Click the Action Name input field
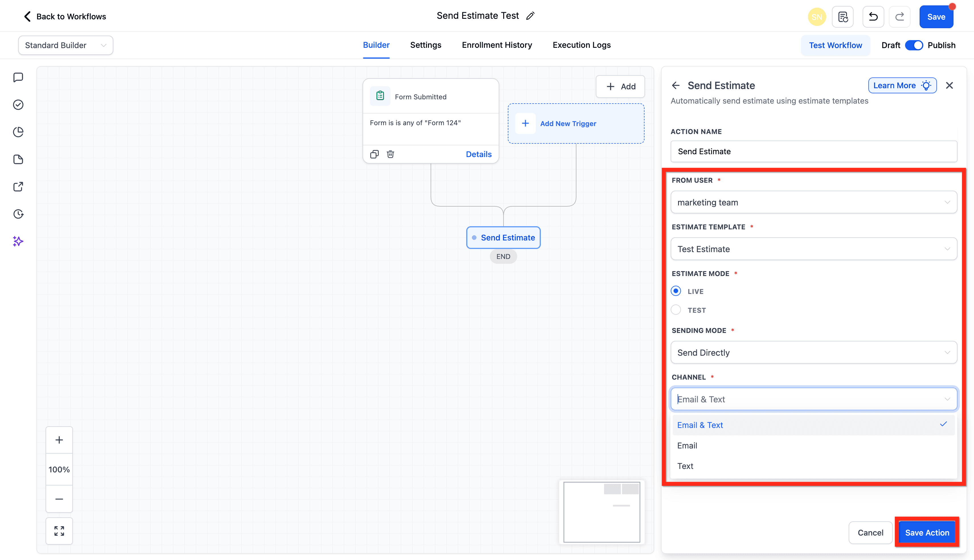 point(814,152)
